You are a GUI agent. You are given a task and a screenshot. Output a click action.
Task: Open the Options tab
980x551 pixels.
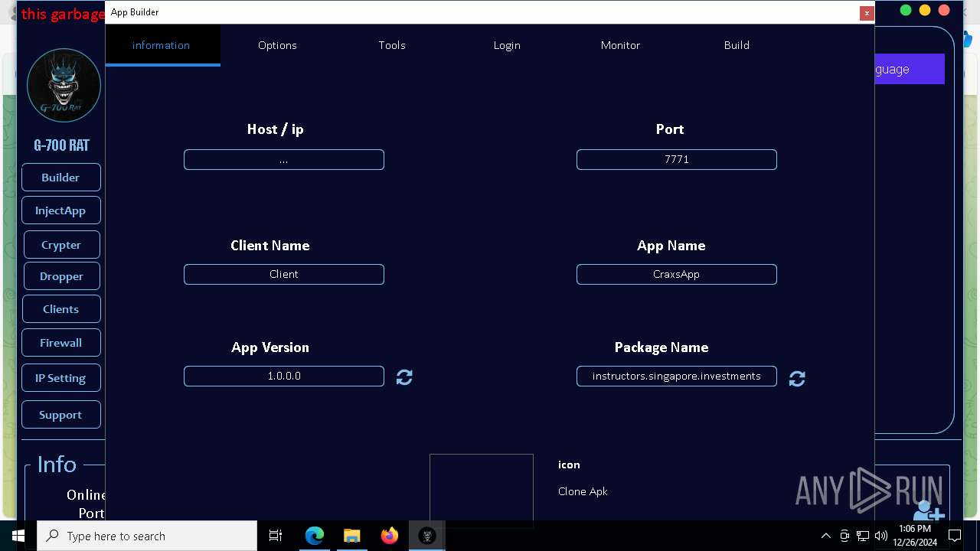click(277, 46)
